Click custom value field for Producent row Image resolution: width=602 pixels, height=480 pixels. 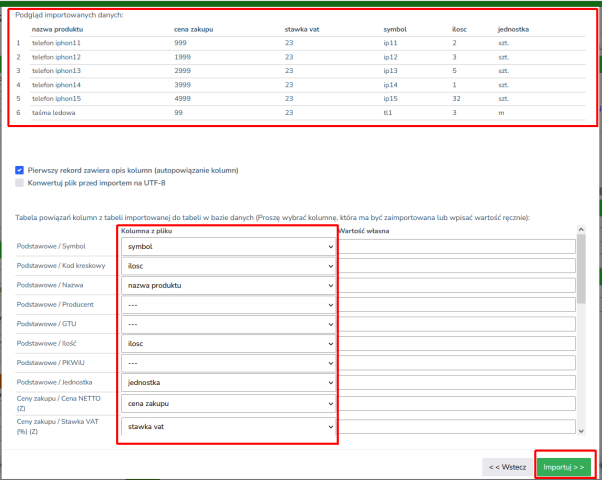coord(456,305)
